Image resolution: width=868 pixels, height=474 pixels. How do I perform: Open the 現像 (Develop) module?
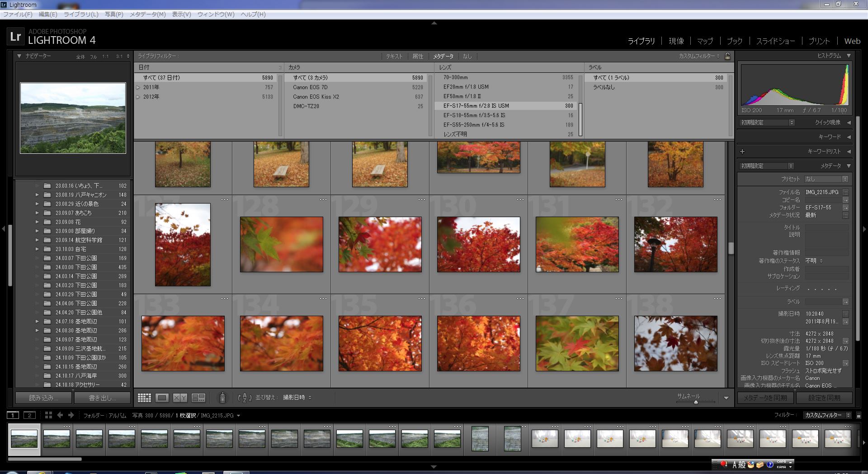[676, 41]
